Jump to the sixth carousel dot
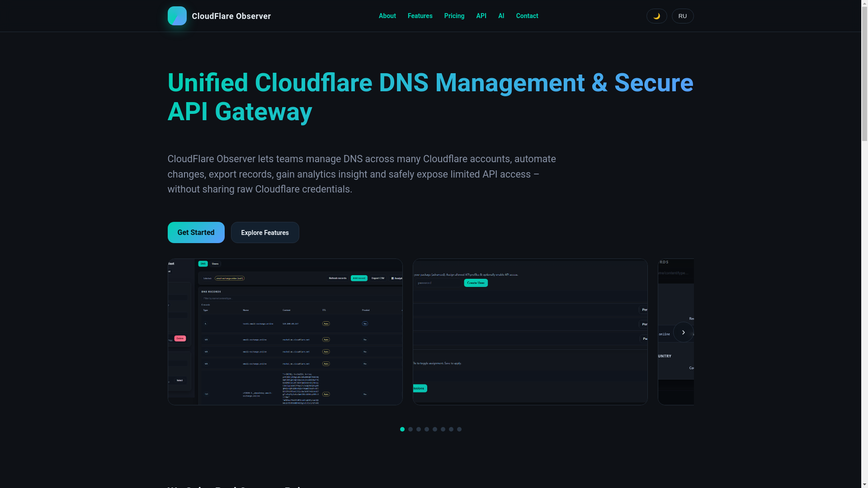Screen dimensions: 868x488 [443, 429]
